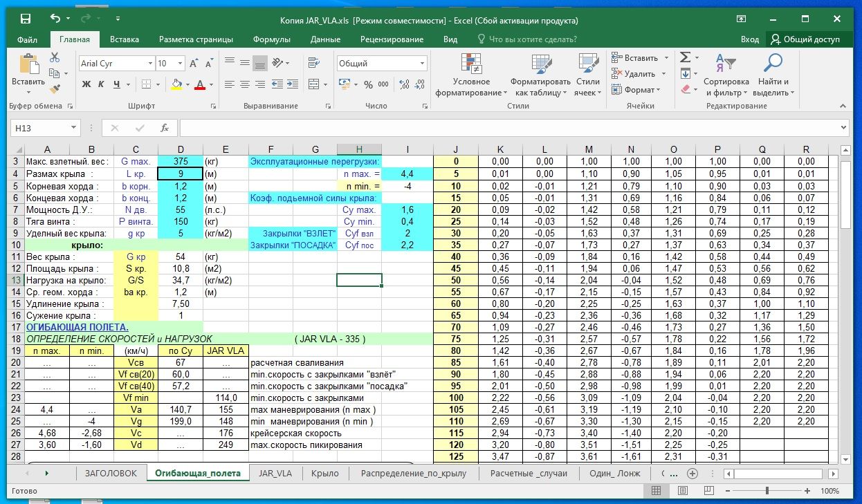862x504 pixels.
Task: Open the Формулы ribbon tab
Action: tap(271, 39)
